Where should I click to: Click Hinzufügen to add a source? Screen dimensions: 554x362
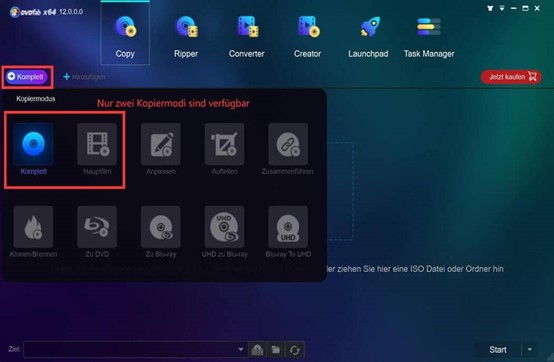click(x=84, y=77)
